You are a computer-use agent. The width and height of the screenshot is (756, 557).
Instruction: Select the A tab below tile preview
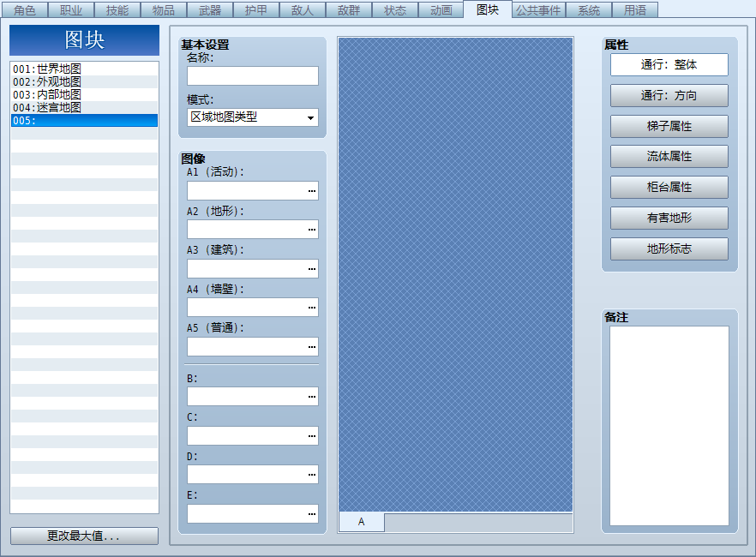(x=362, y=522)
